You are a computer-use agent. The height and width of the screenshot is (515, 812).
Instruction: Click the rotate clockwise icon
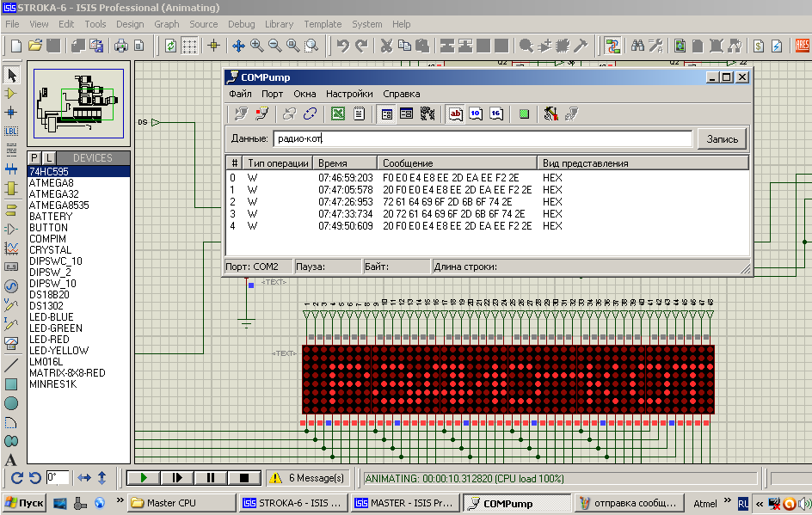tap(17, 477)
